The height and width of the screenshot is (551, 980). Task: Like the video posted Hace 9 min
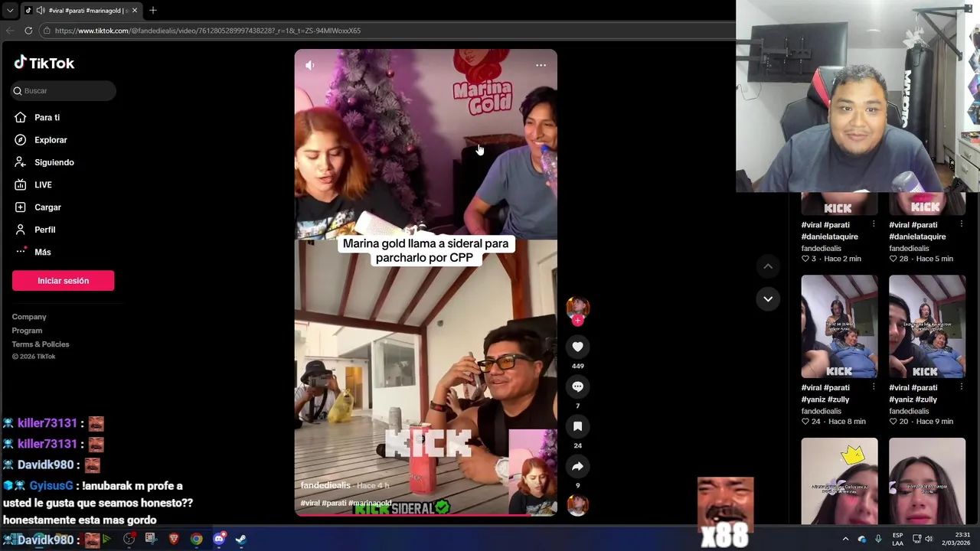[x=893, y=422]
